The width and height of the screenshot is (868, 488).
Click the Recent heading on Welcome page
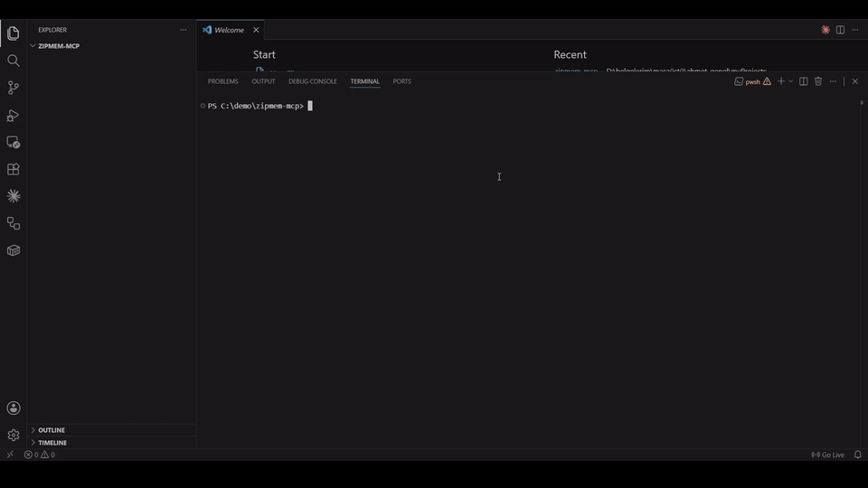click(570, 55)
